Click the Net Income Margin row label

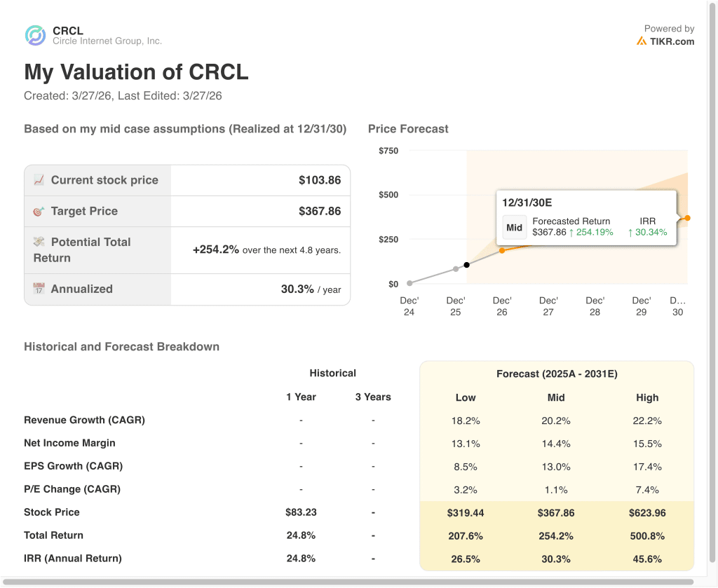pos(69,443)
